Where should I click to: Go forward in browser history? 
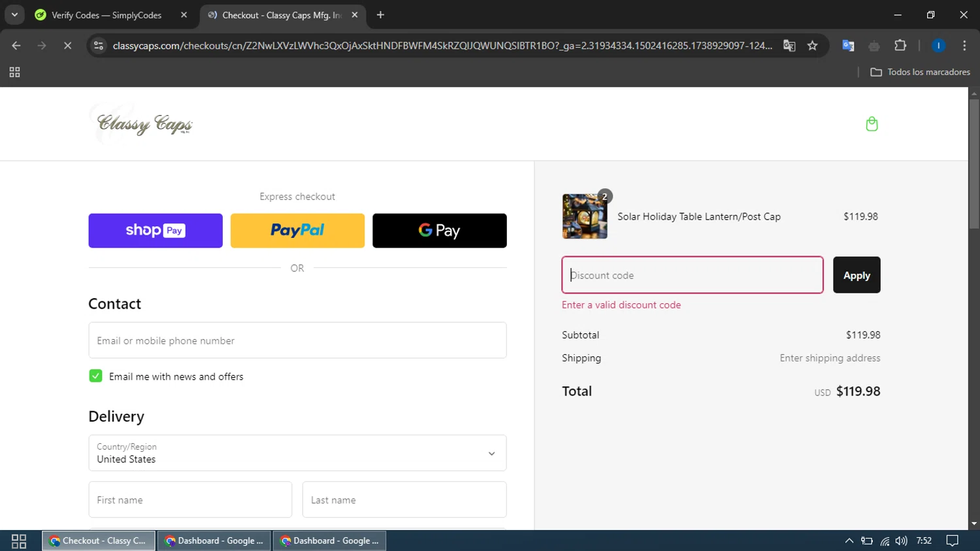coord(42,46)
